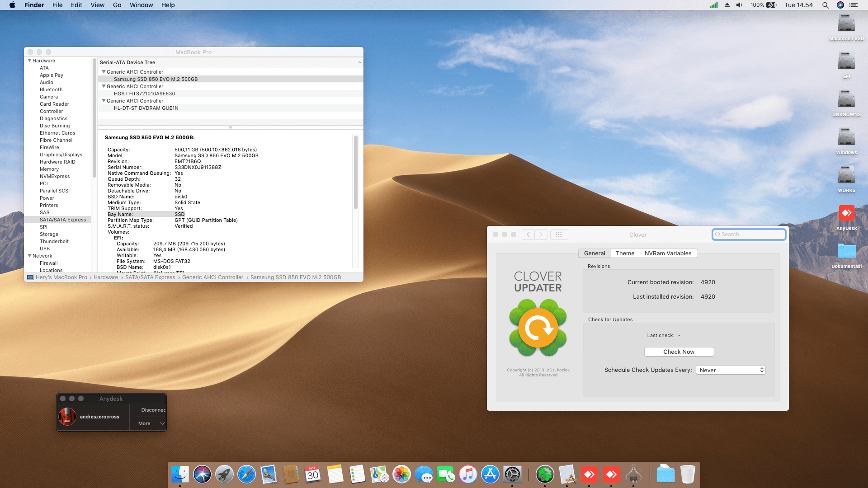Open Reminders from the Dock
Image resolution: width=868 pixels, height=488 pixels.
357,474
